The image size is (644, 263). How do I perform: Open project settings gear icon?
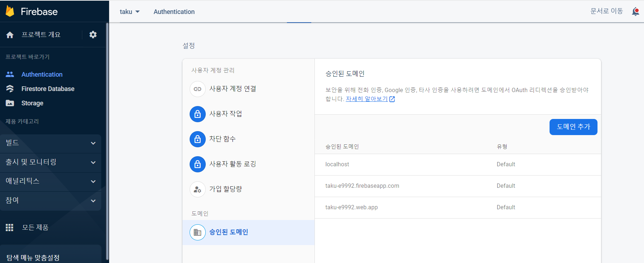pyautogui.click(x=93, y=35)
